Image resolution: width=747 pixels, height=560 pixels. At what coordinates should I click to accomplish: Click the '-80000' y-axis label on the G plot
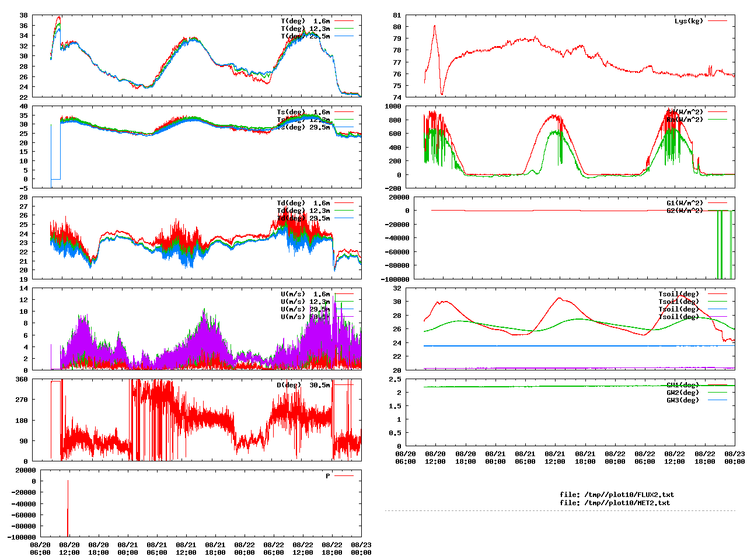tap(397, 265)
